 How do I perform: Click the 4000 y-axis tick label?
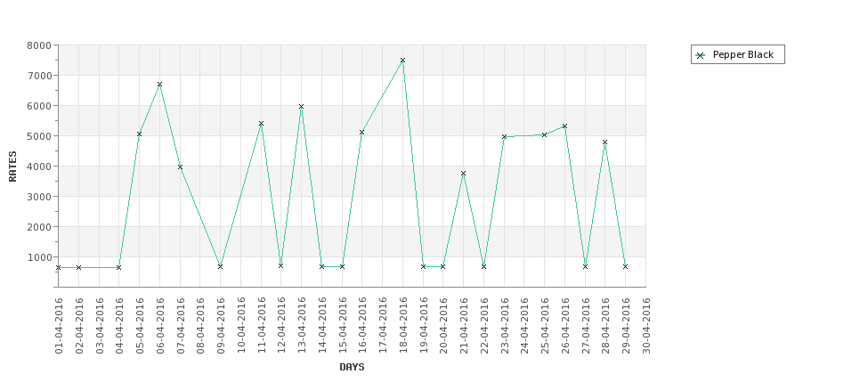tap(39, 167)
